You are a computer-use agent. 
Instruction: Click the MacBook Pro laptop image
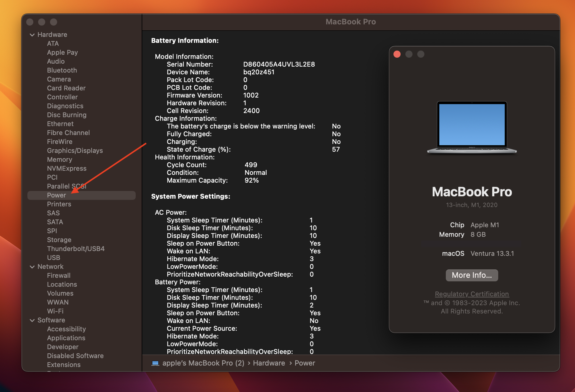pos(472,127)
